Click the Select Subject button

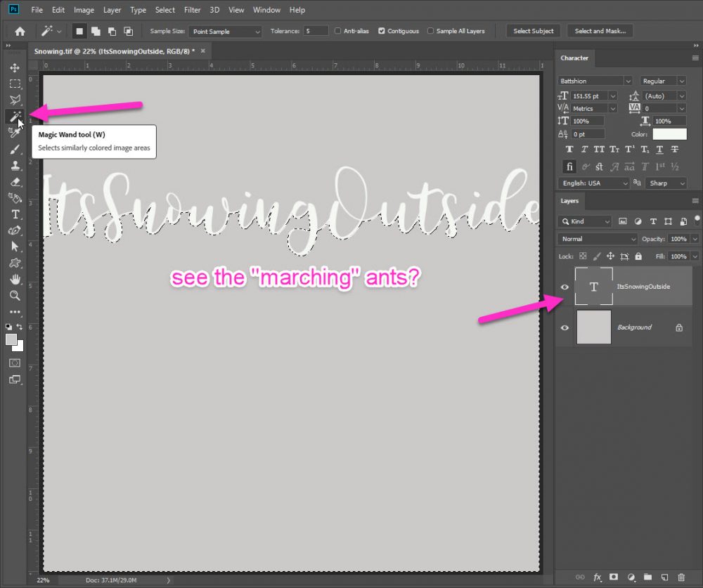click(534, 31)
